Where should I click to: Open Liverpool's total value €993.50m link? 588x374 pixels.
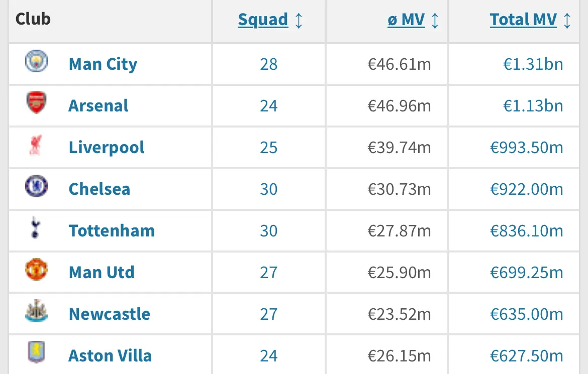pyautogui.click(x=527, y=148)
